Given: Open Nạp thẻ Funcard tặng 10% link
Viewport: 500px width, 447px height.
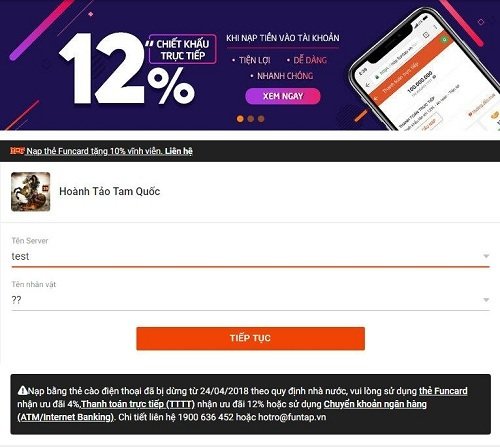Looking at the screenshot, I should [x=95, y=151].
